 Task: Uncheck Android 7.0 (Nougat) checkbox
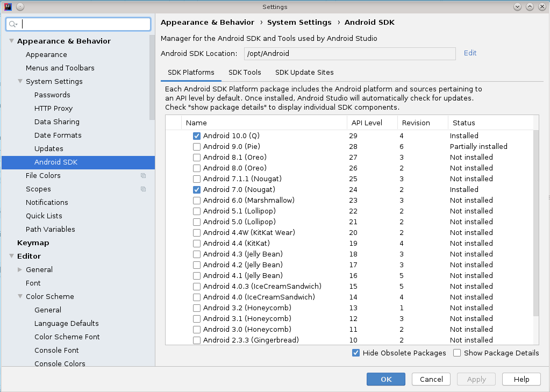click(197, 189)
